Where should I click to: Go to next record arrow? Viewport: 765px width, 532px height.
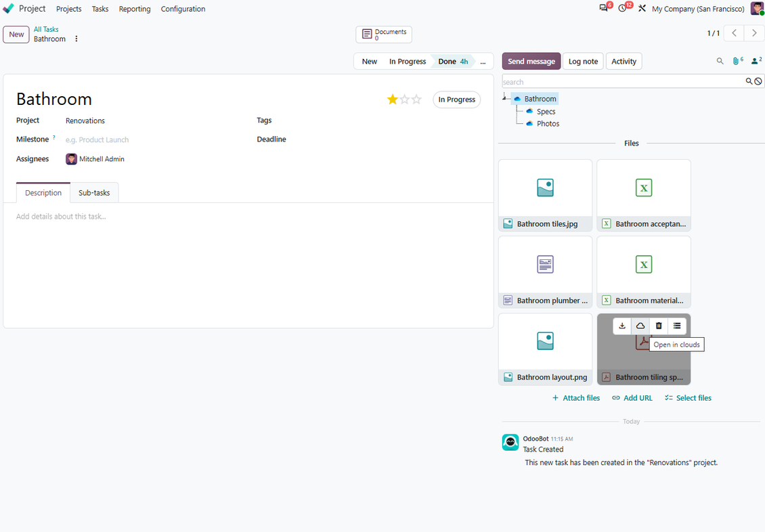coord(754,33)
